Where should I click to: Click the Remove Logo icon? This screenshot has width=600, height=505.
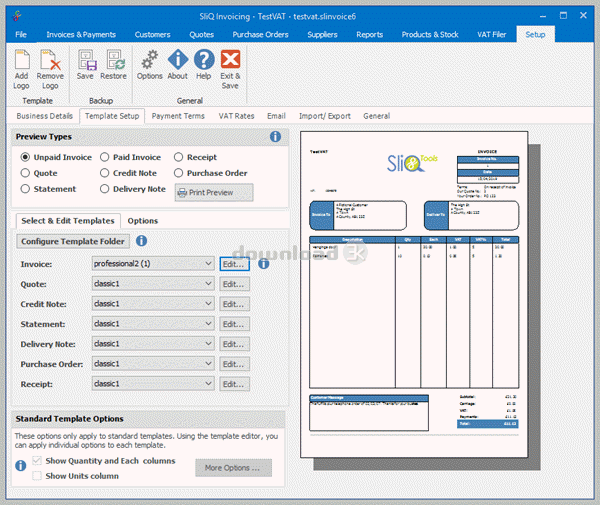50,59
